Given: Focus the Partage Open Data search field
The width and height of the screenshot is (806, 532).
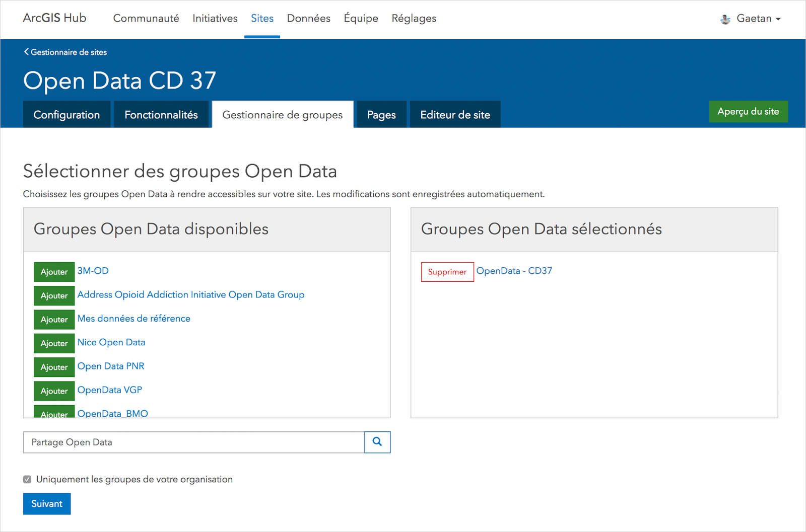Looking at the screenshot, I should click(x=194, y=442).
